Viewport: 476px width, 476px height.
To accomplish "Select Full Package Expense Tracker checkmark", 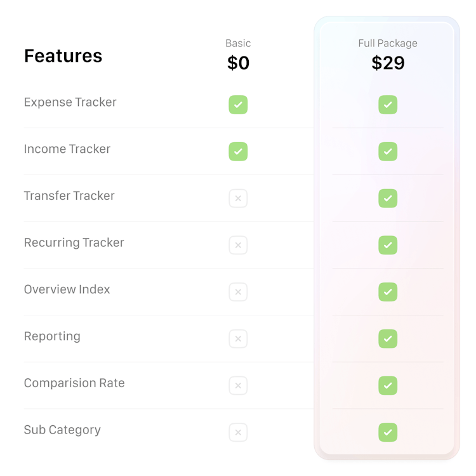I will [x=388, y=105].
